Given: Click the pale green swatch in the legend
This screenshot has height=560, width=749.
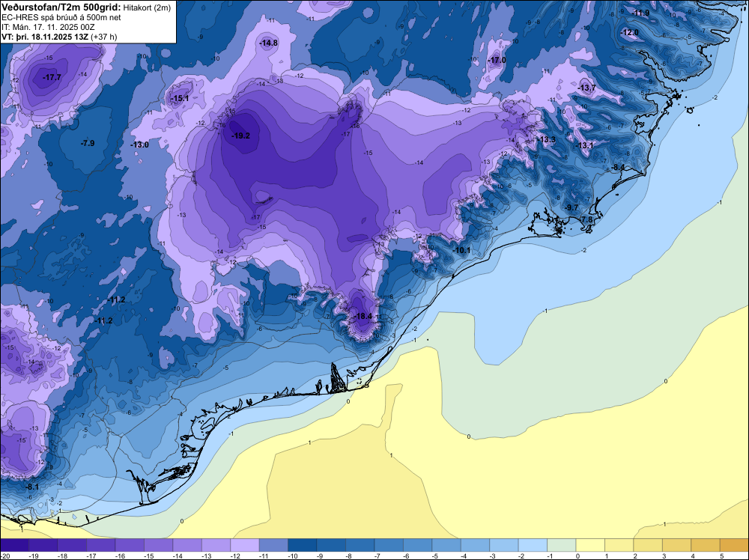Looking at the screenshot, I should click(561, 545).
